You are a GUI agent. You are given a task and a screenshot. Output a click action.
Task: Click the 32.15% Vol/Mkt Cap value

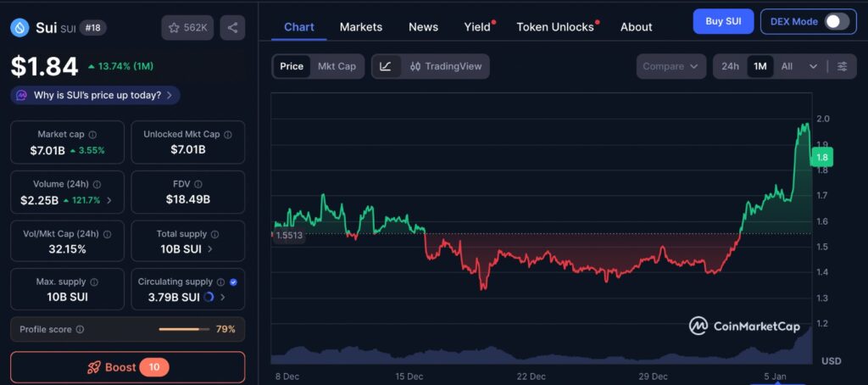[68, 249]
